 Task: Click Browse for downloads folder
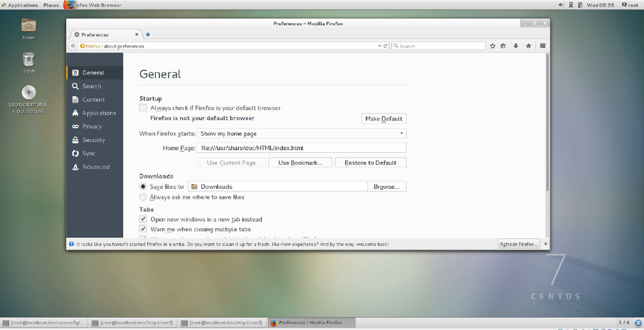point(386,186)
